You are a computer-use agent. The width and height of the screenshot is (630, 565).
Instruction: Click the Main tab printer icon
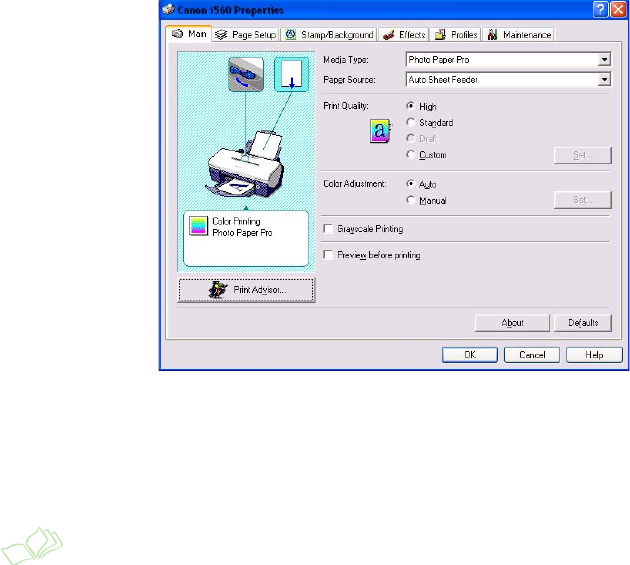pyautogui.click(x=177, y=34)
